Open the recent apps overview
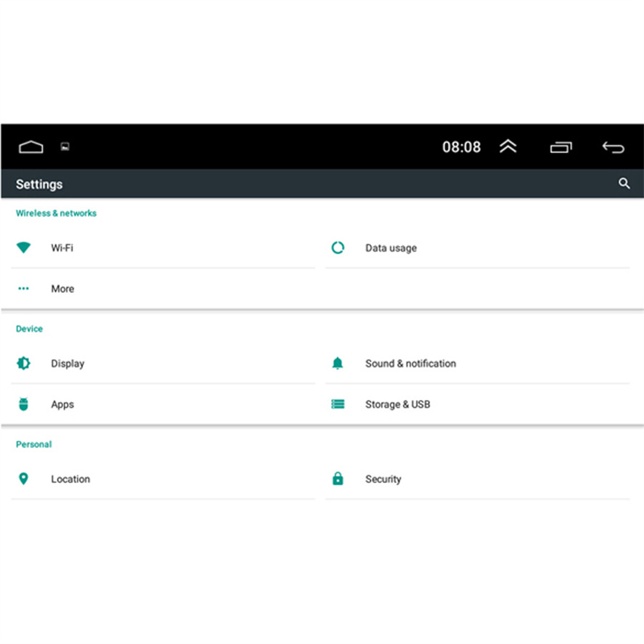This screenshot has width=644, height=644. click(560, 147)
